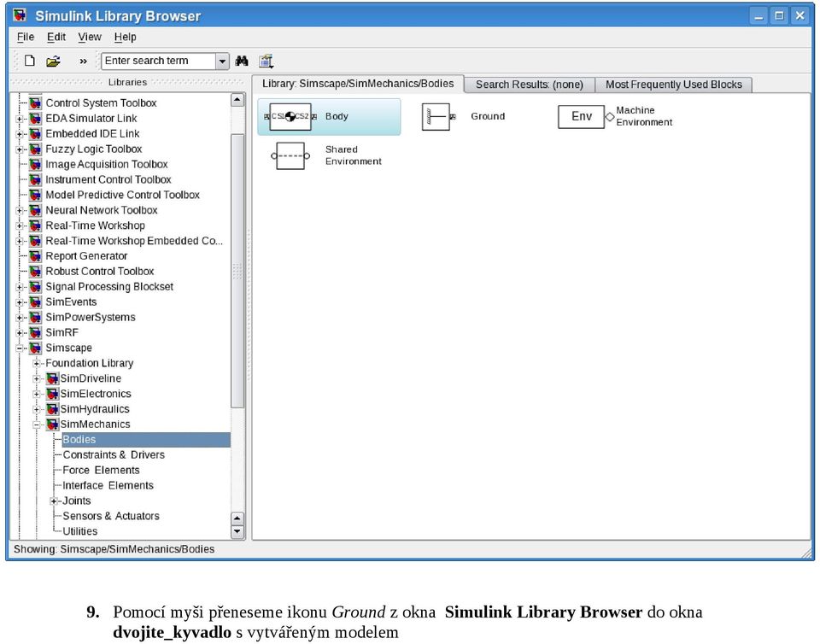Expand the Joints tree node
Screen dimensions: 820x644
[x=54, y=501]
